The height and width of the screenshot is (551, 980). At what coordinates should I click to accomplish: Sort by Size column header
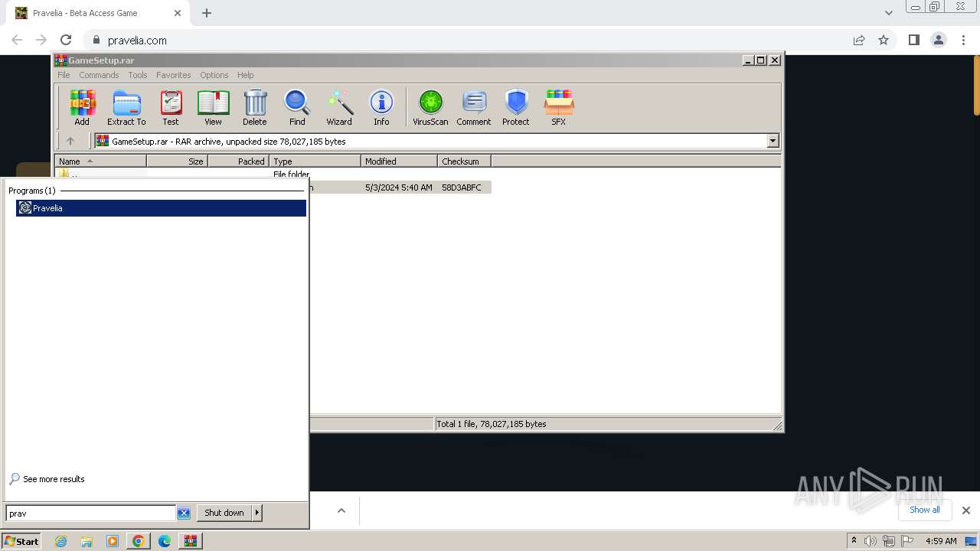tap(177, 161)
